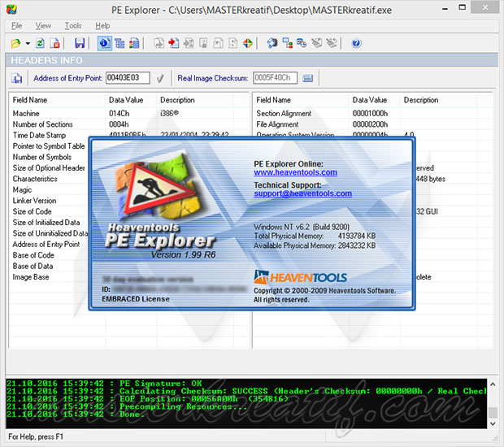504x447 pixels.
Task: Select the Address of Entry Point table row
Action: coord(49,245)
